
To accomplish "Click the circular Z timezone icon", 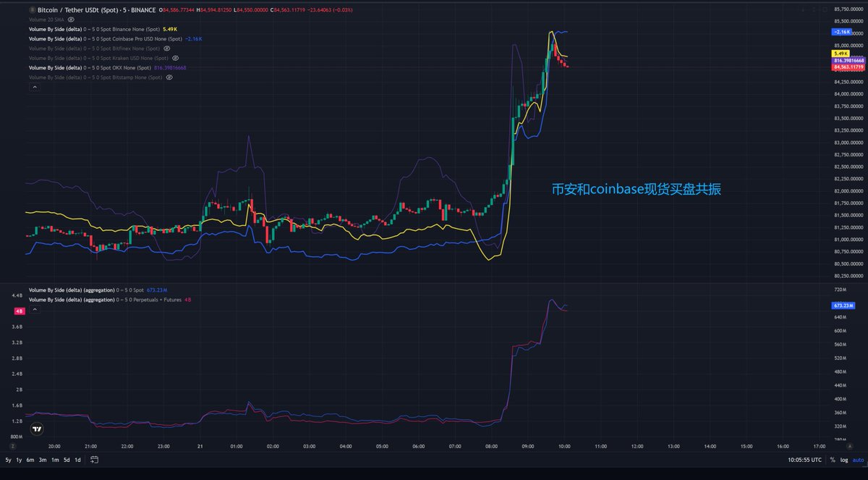I will pos(12,447).
